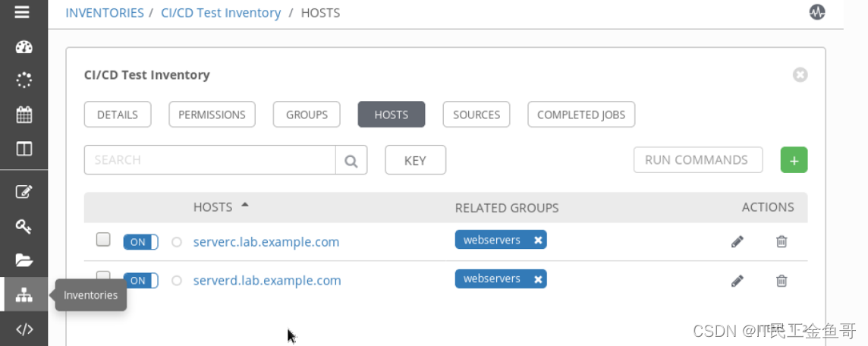Toggle ON switch for serverc.lab.example.com
This screenshot has height=346, width=868.
point(140,242)
